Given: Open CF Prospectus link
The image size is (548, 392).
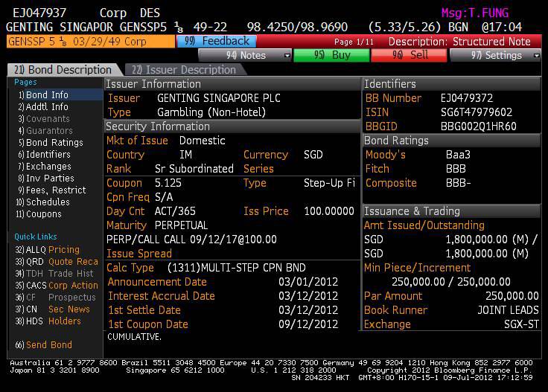Looking at the screenshot, I should click(x=56, y=297).
